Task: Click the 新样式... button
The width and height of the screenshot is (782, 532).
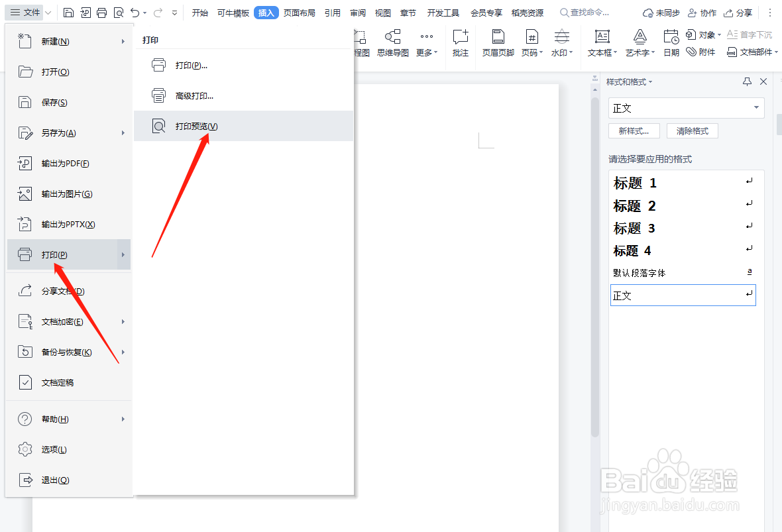Action: click(x=634, y=131)
